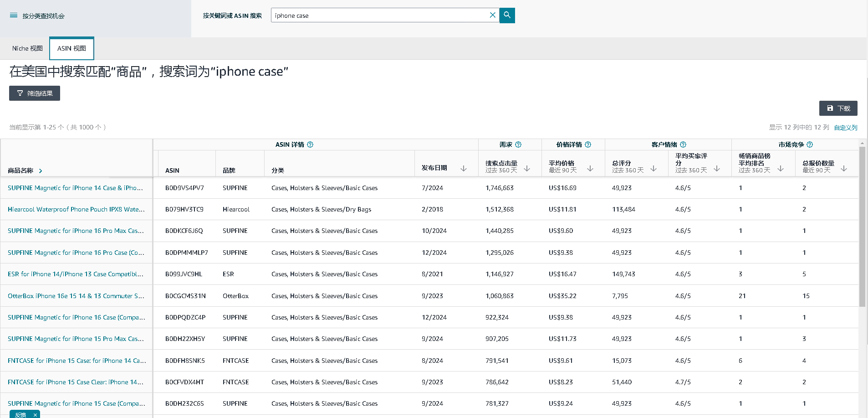Click help icon beside 客户情绪 header
The width and height of the screenshot is (868, 418).
683,144
